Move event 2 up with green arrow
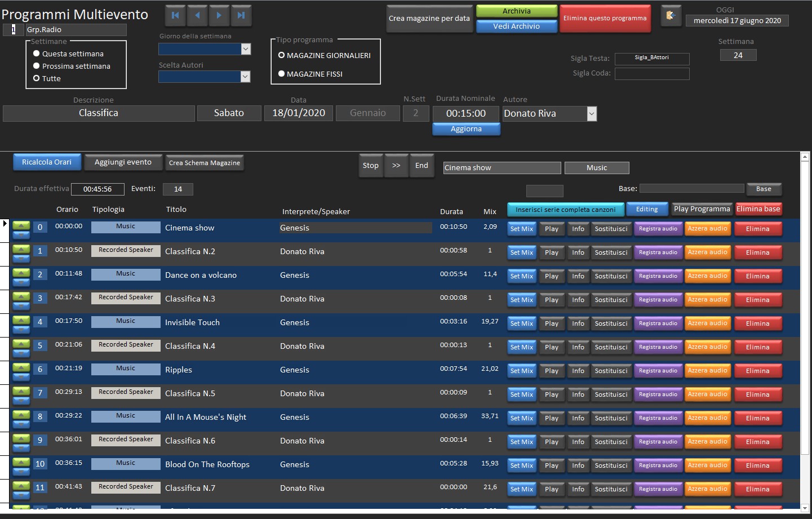Screen dimensions: 812x519 tap(21, 272)
